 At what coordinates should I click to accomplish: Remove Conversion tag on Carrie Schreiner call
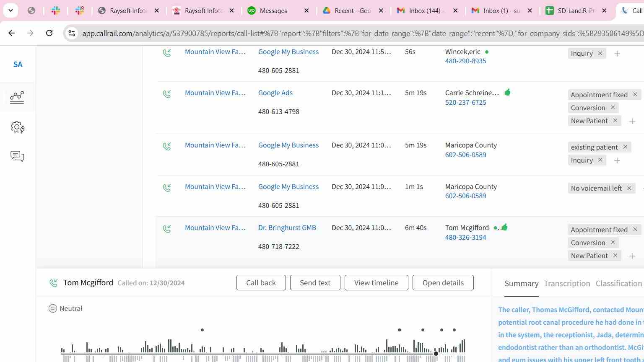click(x=613, y=108)
